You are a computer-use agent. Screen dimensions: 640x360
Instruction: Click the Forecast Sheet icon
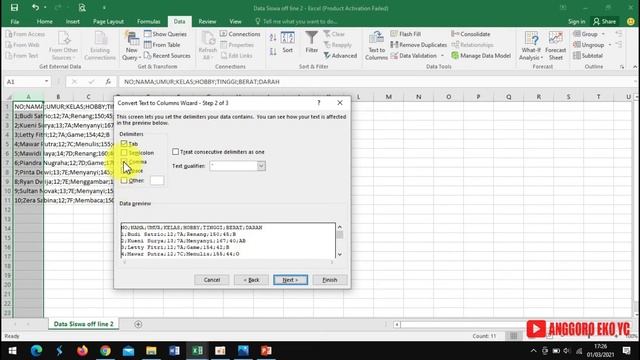tap(556, 38)
